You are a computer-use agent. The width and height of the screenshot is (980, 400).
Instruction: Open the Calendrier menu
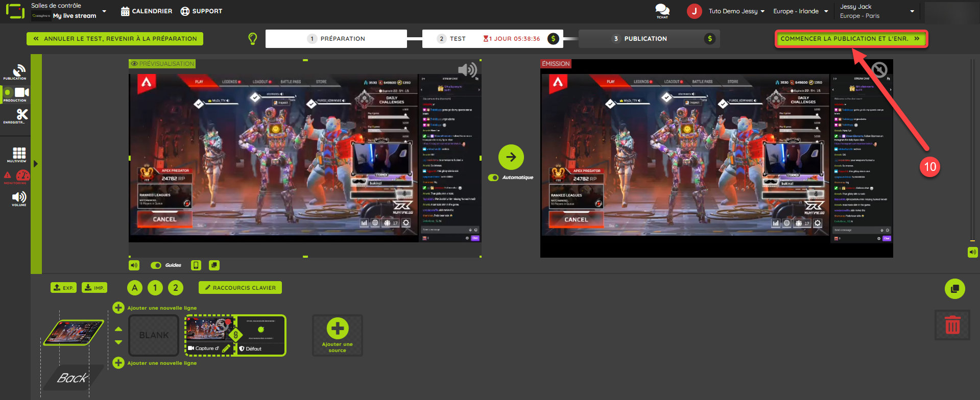click(x=147, y=11)
